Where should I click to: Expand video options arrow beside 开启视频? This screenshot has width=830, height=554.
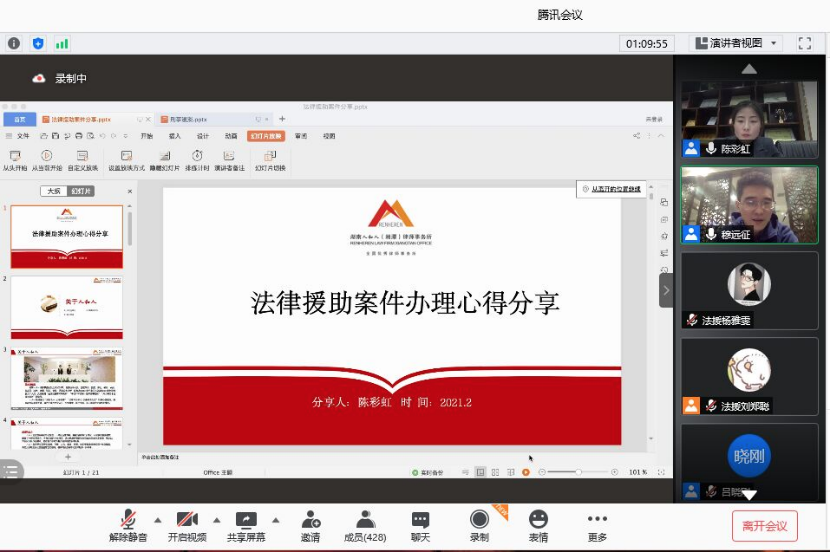[x=216, y=519]
